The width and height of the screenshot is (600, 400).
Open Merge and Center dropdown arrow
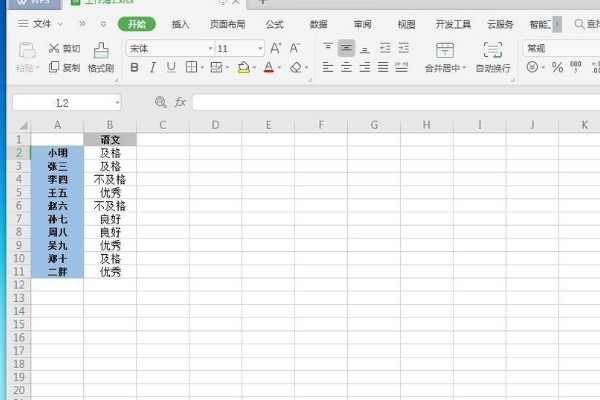pos(464,68)
